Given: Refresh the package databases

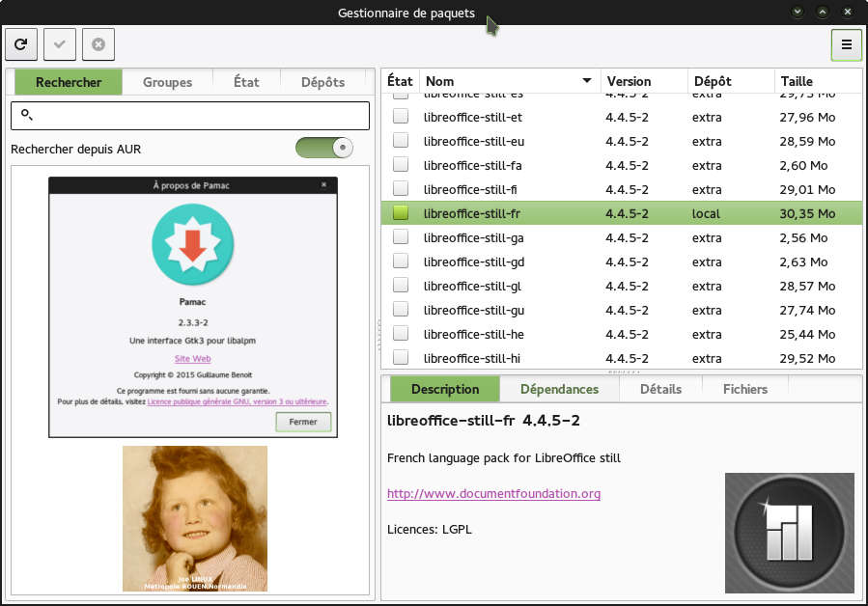Looking at the screenshot, I should [x=21, y=44].
